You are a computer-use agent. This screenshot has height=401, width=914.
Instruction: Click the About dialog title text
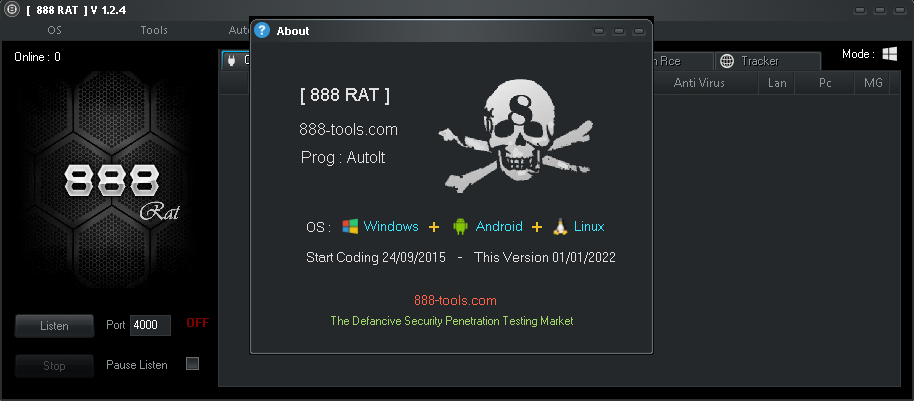pos(293,31)
